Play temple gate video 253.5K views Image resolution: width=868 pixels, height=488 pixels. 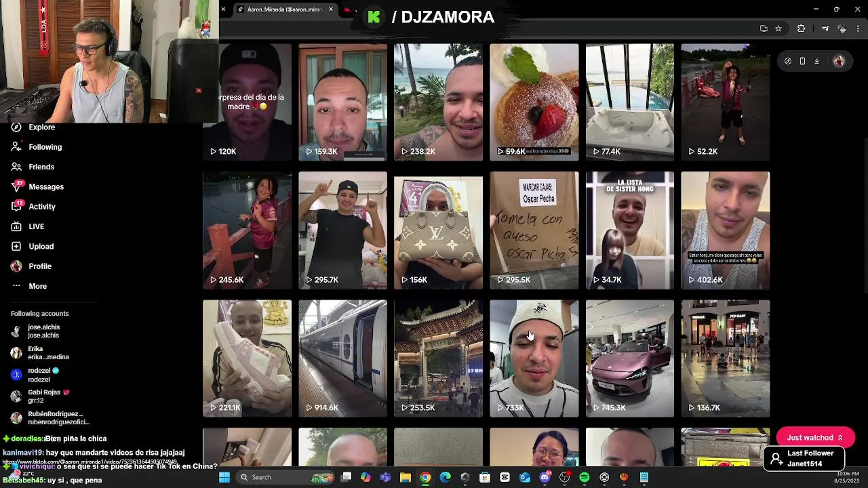tap(438, 359)
